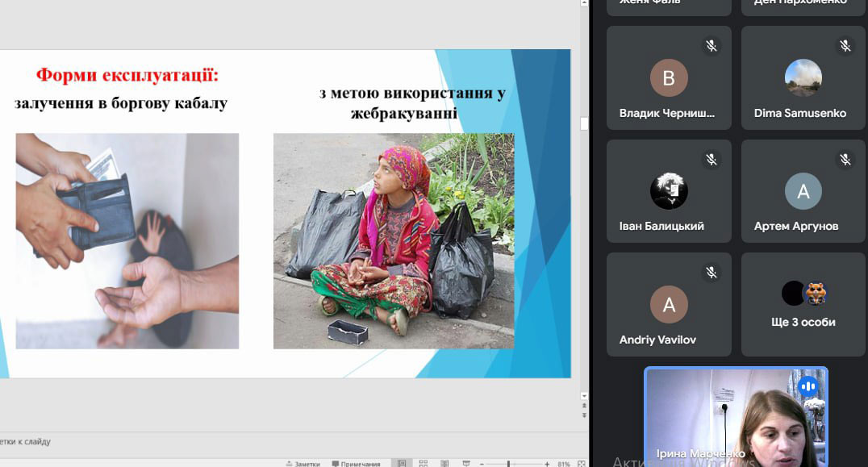Viewport: 868px width, 467px height.
Task: Open zoom dialog via 81% label
Action: [x=564, y=464]
